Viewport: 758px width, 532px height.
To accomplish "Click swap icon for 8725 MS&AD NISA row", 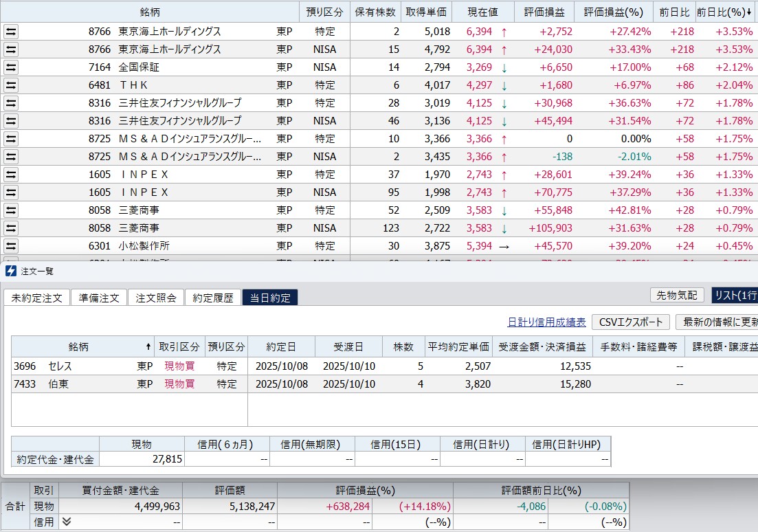I will pyautogui.click(x=10, y=157).
